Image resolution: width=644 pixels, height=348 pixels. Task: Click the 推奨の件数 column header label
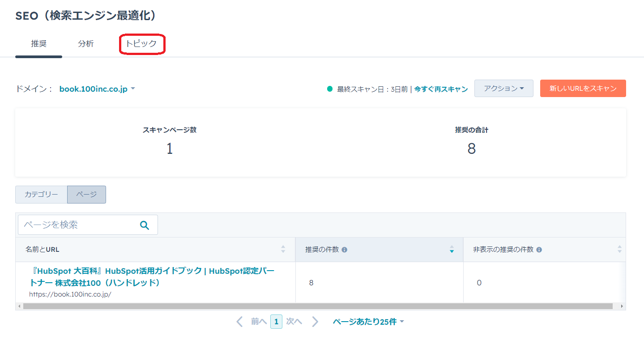(x=322, y=250)
